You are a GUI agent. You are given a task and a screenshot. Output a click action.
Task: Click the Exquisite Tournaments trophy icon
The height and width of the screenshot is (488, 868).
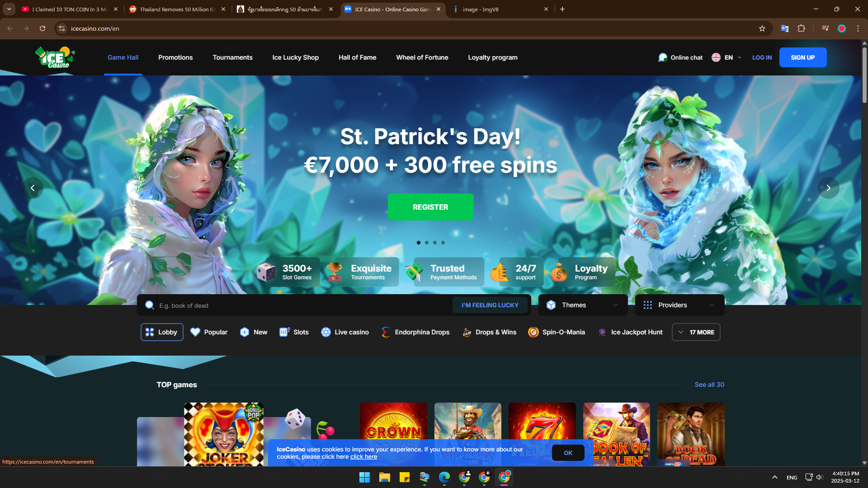pos(335,272)
